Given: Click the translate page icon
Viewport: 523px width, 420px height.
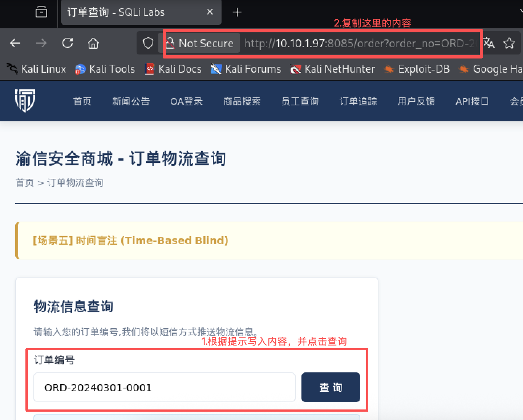Looking at the screenshot, I should coord(489,43).
